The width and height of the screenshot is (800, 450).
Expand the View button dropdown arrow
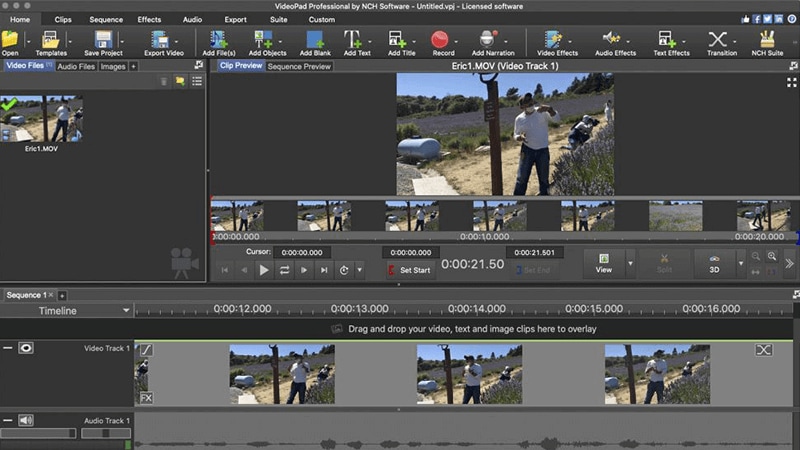coord(630,265)
